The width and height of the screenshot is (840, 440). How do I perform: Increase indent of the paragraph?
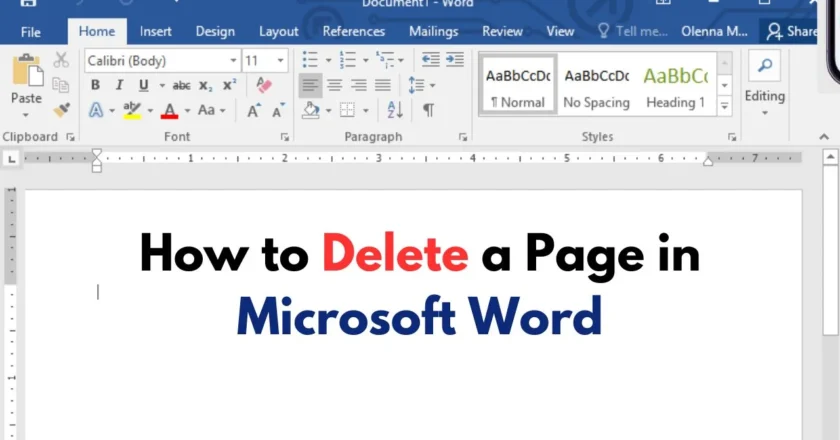[x=456, y=60]
